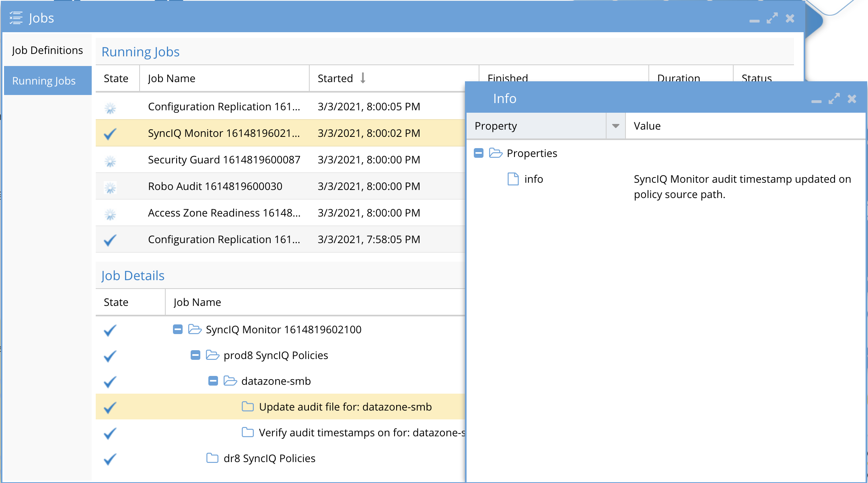
Task: Click checkmark state for SyncIQ Monitor 1614819602100 detail
Action: pos(110,330)
